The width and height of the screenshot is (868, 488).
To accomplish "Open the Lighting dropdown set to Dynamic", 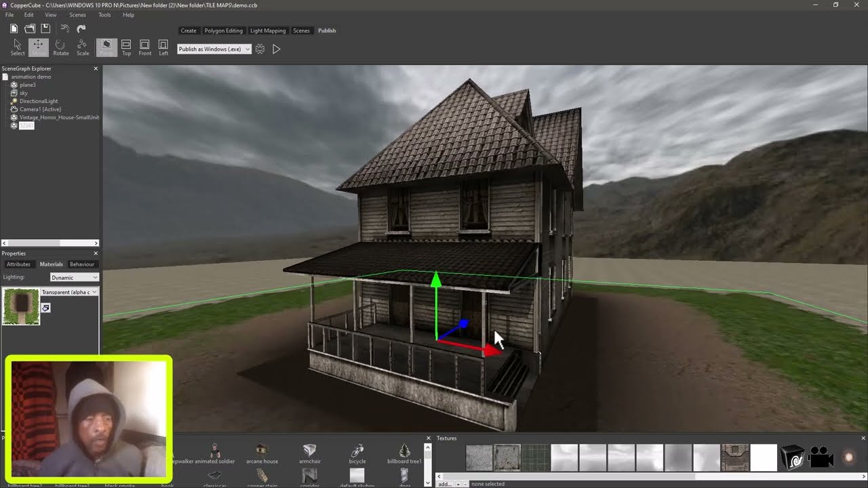I will [x=75, y=277].
